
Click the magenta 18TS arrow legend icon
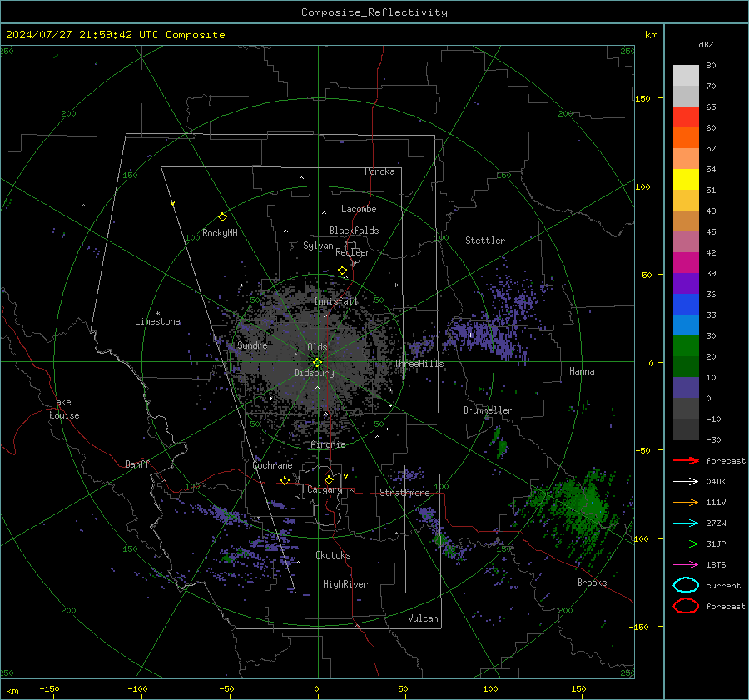[x=686, y=565]
